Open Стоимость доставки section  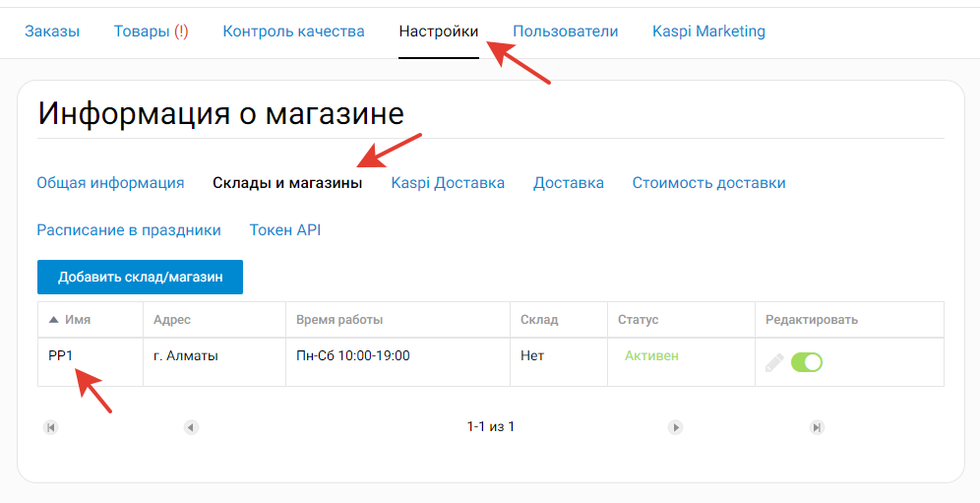tap(708, 183)
